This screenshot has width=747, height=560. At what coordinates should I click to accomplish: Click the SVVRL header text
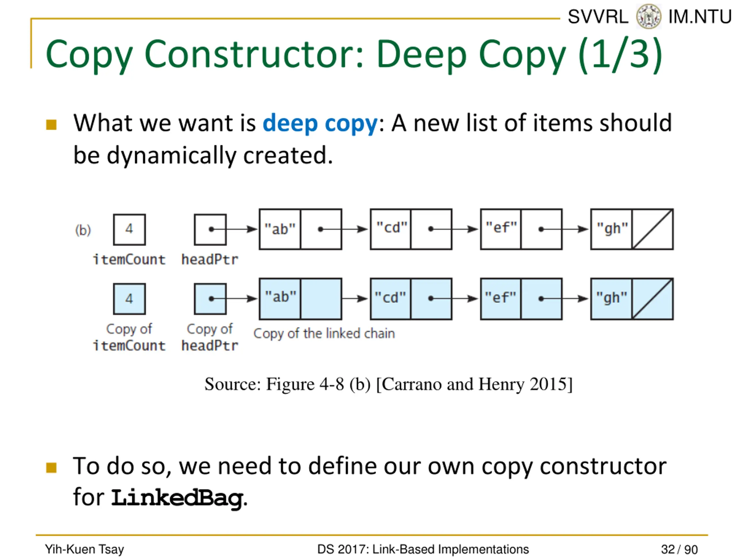[x=598, y=17]
